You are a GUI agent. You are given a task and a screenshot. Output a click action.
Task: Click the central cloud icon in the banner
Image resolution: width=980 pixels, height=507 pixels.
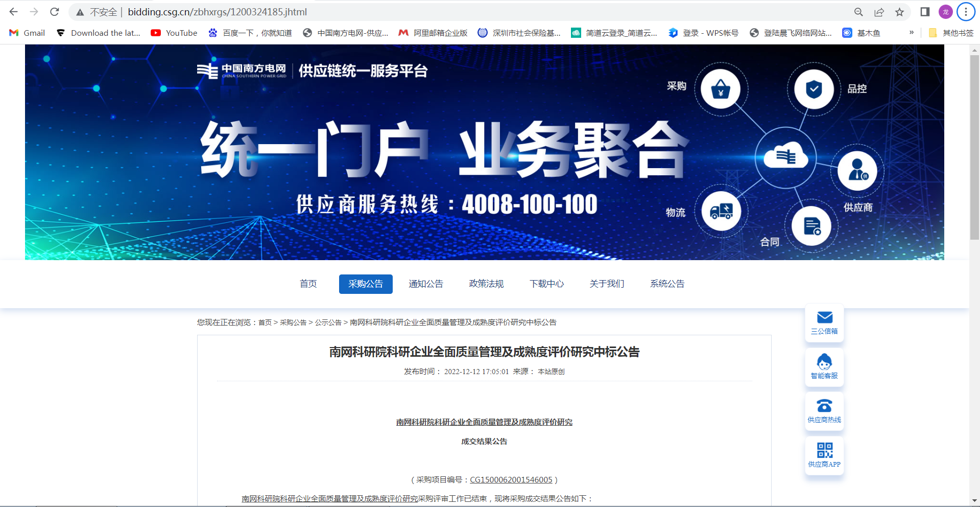(x=785, y=157)
